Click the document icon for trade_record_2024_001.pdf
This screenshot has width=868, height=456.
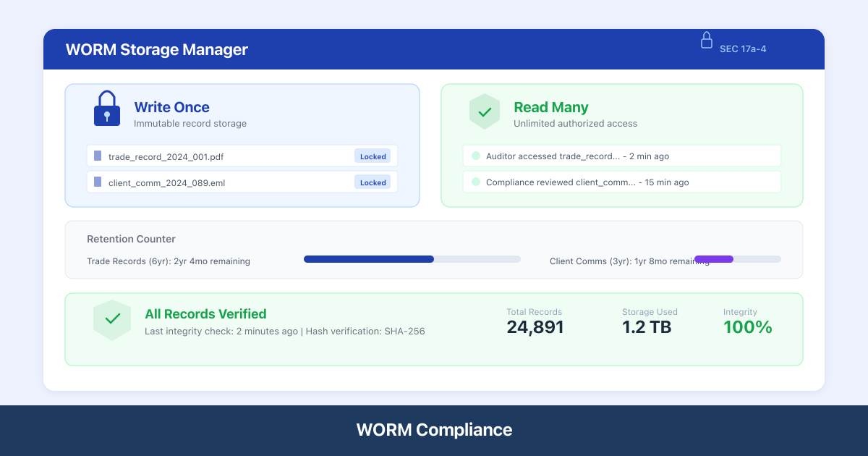pos(97,156)
